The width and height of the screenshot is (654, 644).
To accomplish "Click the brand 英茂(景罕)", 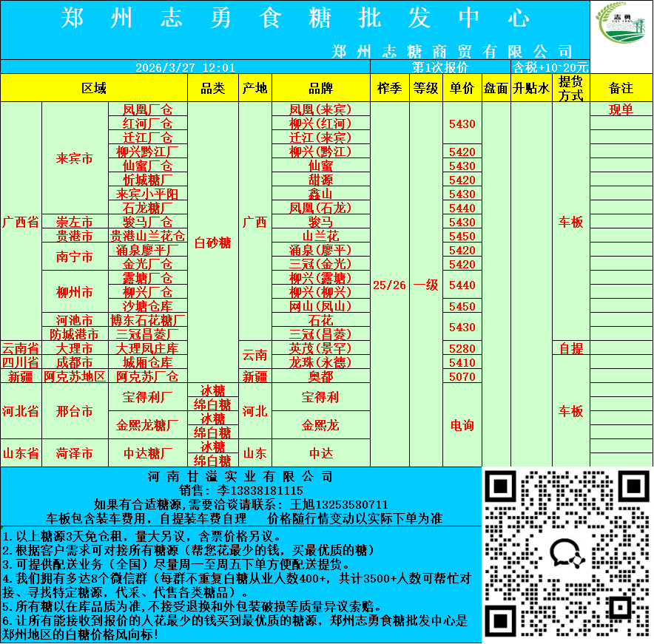I will (x=321, y=348).
